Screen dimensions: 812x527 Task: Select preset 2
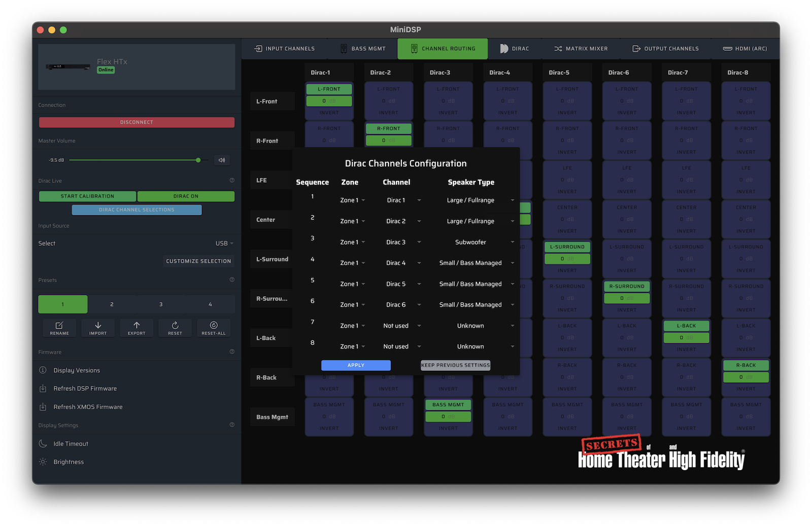coord(112,304)
